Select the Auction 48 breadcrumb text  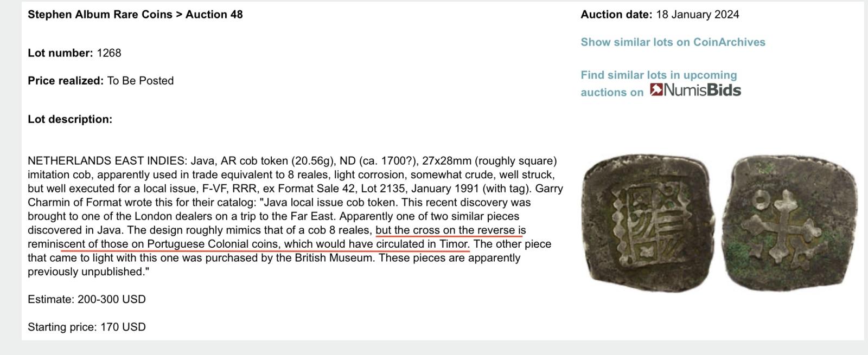[x=214, y=15]
